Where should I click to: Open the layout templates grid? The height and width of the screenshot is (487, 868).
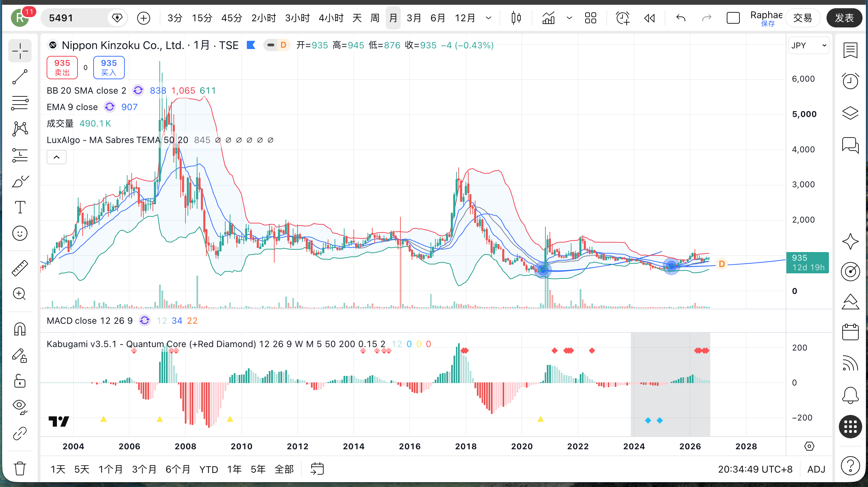pos(591,18)
